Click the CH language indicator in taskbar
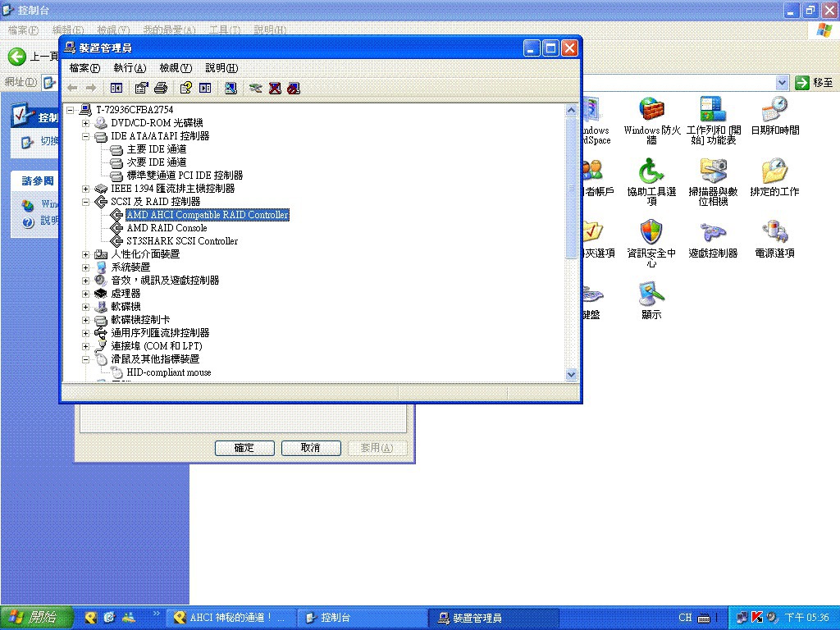 pyautogui.click(x=685, y=618)
